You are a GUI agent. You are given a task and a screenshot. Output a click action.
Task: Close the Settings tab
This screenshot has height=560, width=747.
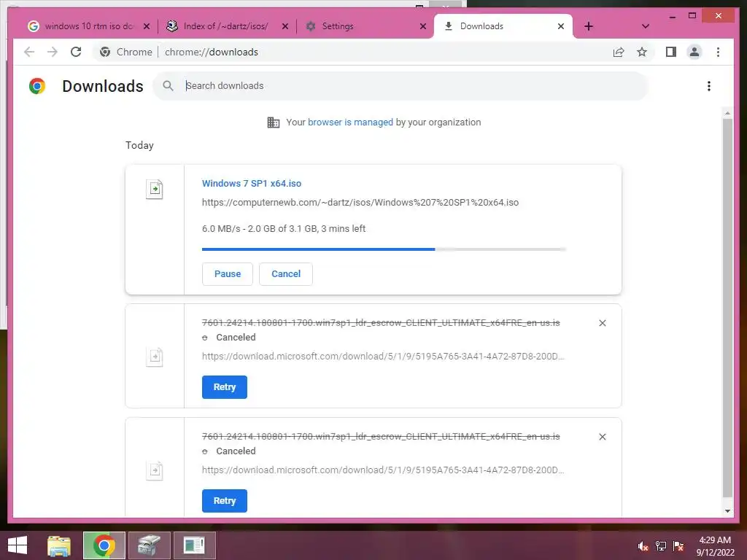pyautogui.click(x=422, y=26)
